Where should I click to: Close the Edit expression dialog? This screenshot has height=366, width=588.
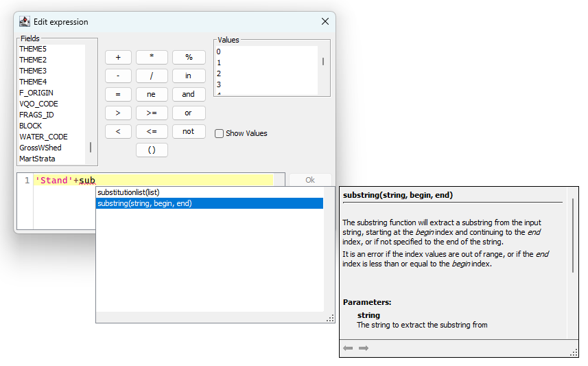coord(325,21)
